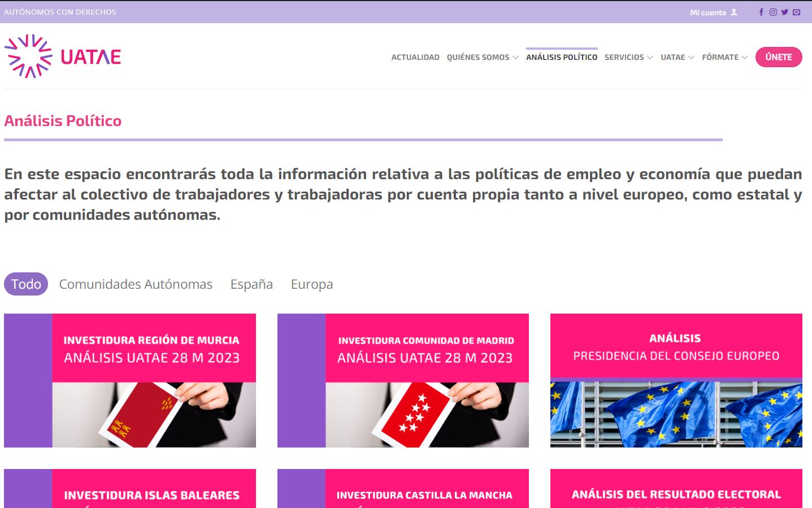The height and width of the screenshot is (508, 812).
Task: Open the Investidura Comunidad de Madrid card
Action: 403,380
